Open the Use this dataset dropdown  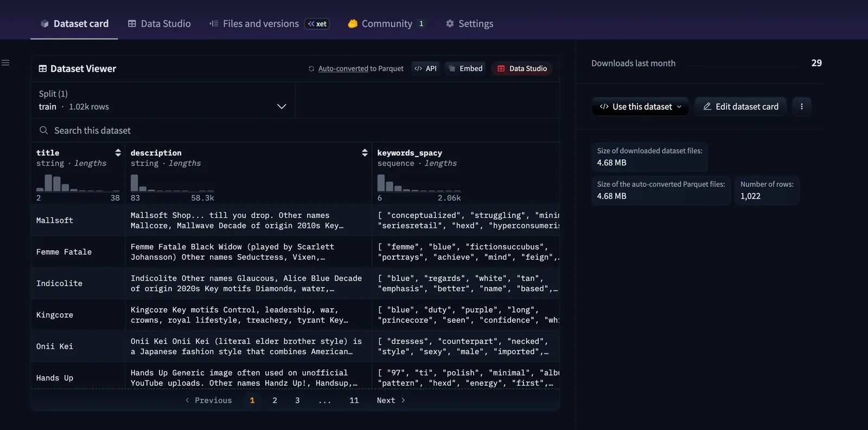point(640,106)
